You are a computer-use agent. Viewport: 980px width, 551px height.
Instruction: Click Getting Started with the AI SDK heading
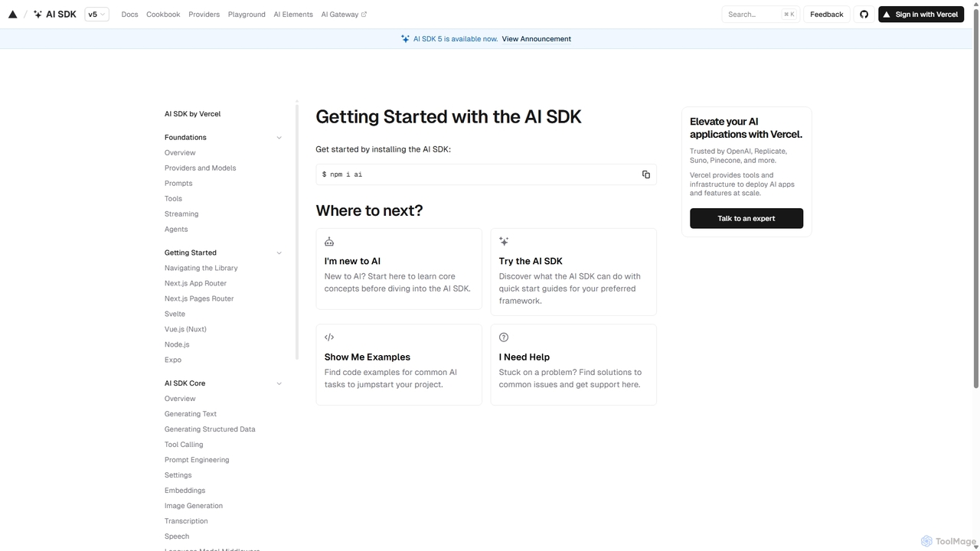449,117
